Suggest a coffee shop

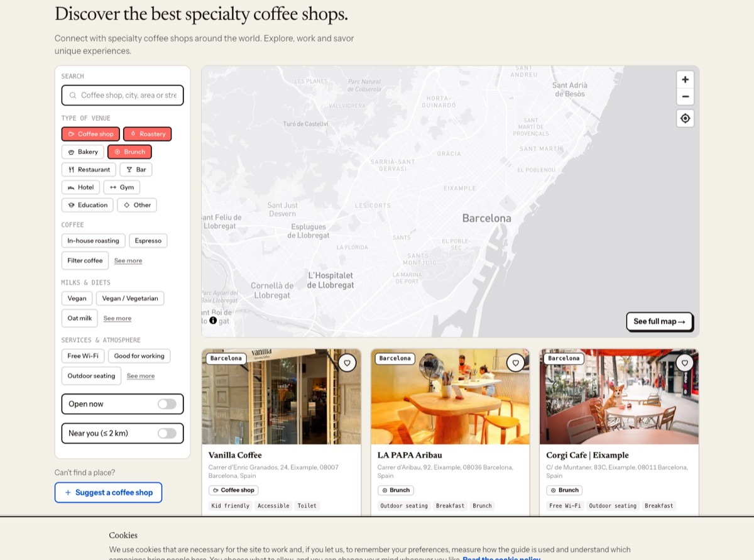[x=108, y=492]
